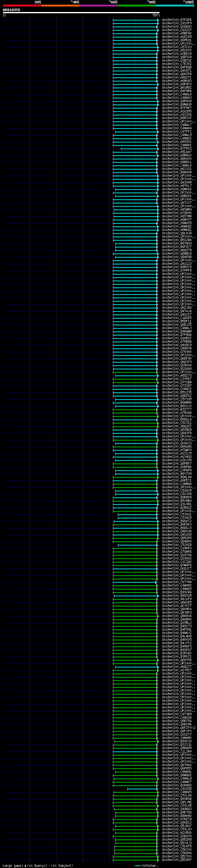Image resolution: width=197 pixels, height=868 pixels.
Task: Select the UniRef100_Q9XH71 label
Action: [x=176, y=71]
